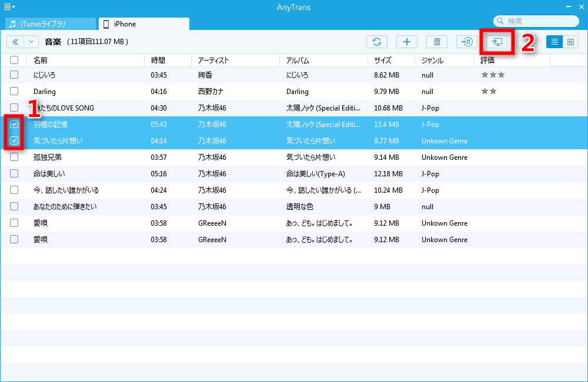Click the album cell 命は美しい(Type-A)
This screenshot has height=382, width=588.
pos(315,174)
